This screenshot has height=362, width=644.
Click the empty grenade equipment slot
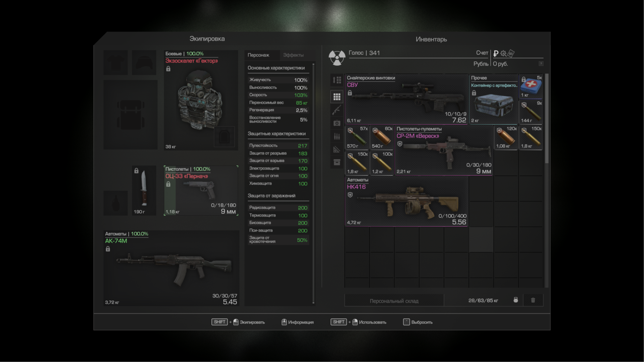(x=115, y=203)
